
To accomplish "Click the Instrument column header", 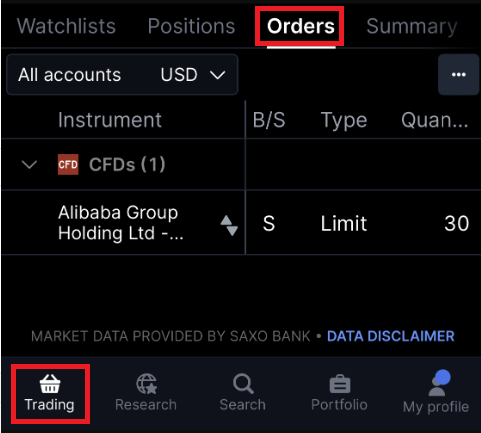I will click(110, 120).
